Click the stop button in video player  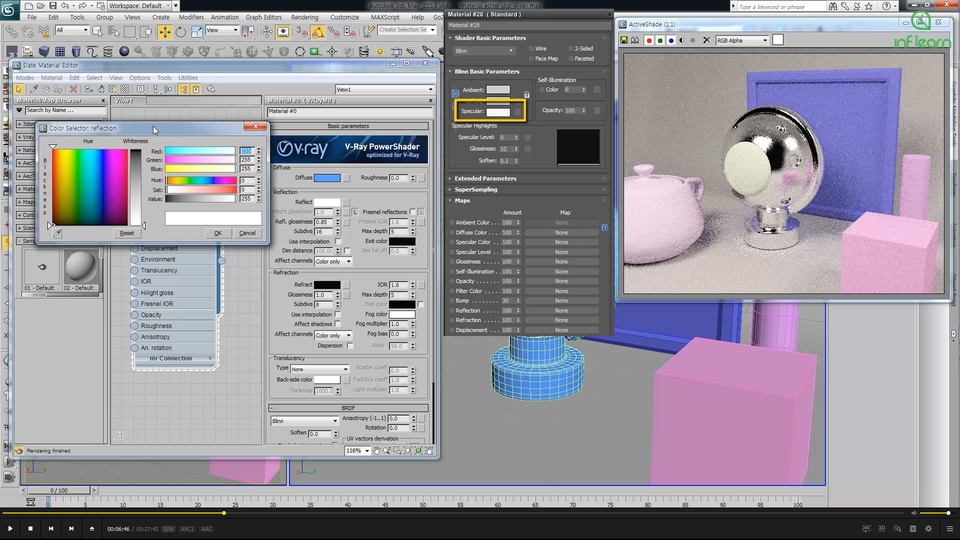pos(30,528)
